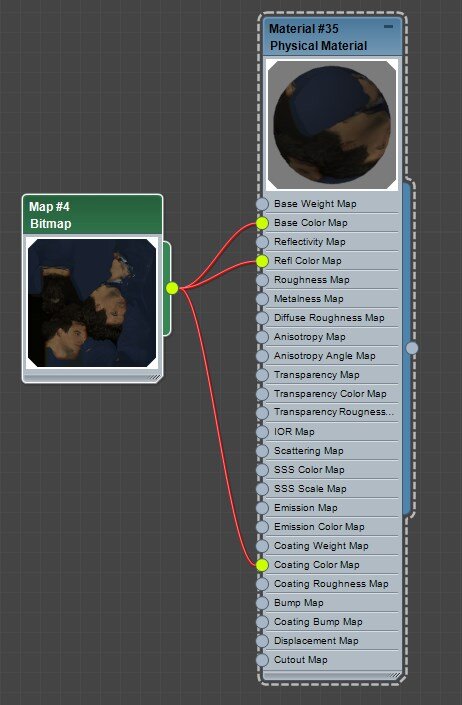Click the Coating Color Map label
The width and height of the screenshot is (462, 705).
pos(317,565)
